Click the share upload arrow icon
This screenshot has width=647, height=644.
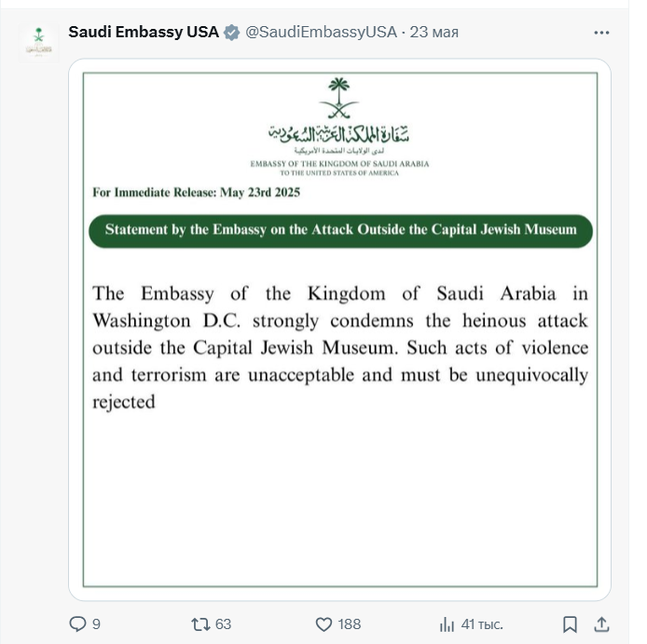click(x=601, y=623)
